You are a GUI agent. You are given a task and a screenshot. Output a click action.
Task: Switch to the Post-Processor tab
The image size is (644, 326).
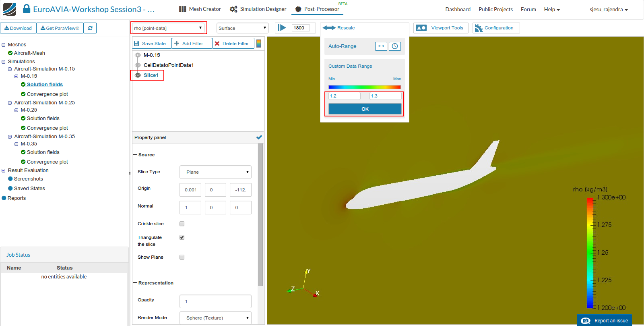click(x=318, y=9)
